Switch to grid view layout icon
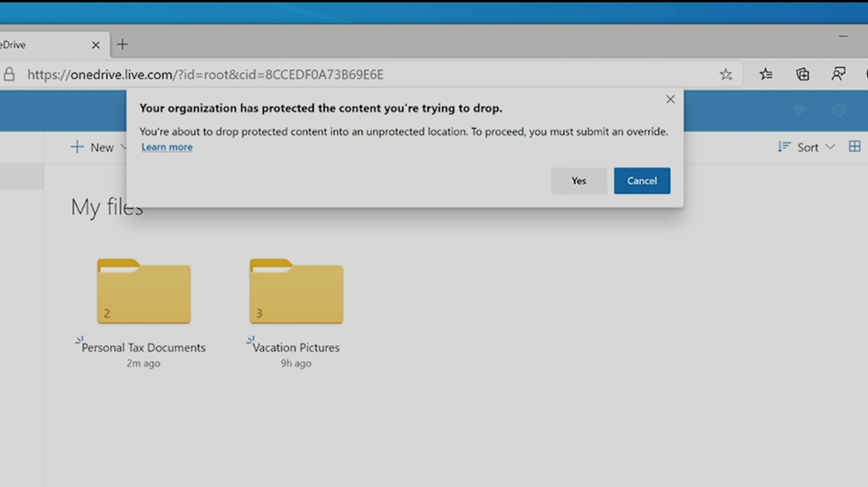The image size is (868, 487). (x=855, y=147)
